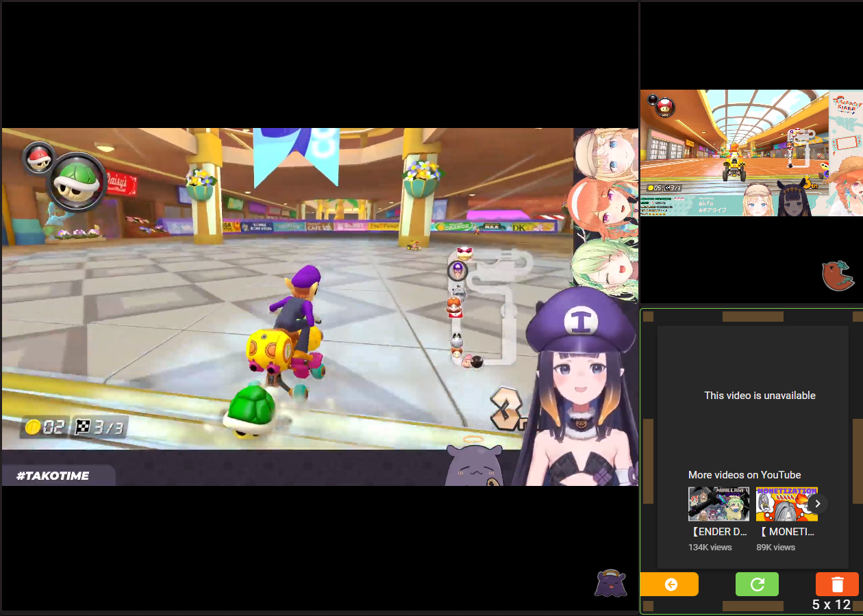
Task: Click the main Mario Kart stream video
Action: coord(320,307)
